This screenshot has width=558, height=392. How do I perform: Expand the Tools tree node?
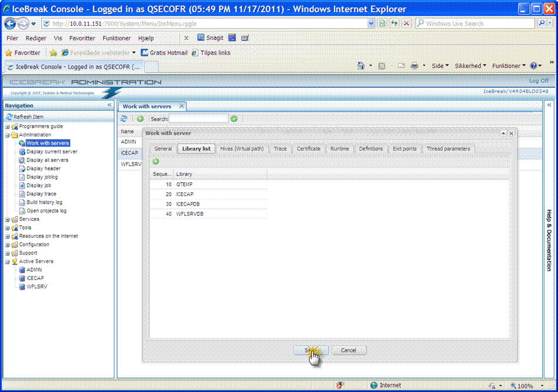click(7, 228)
